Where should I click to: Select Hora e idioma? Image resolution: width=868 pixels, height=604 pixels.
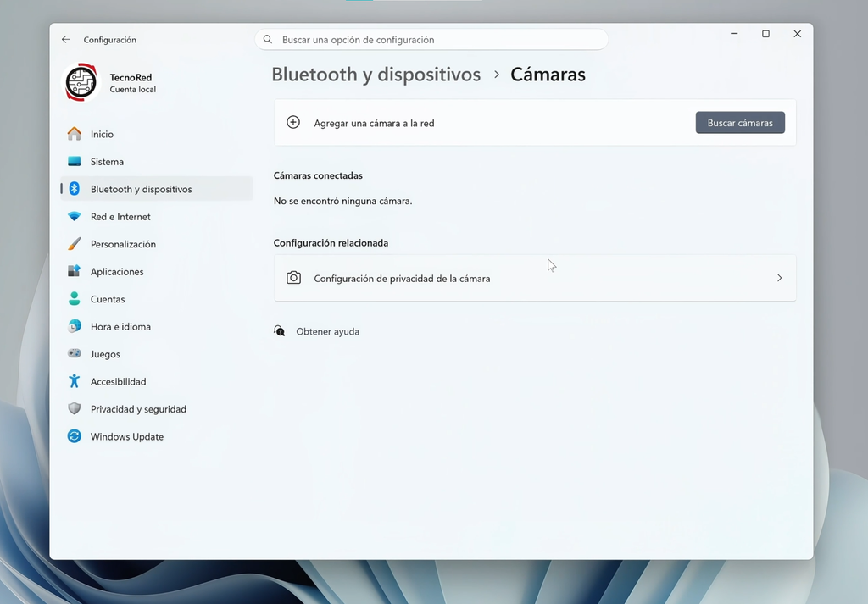click(157, 326)
